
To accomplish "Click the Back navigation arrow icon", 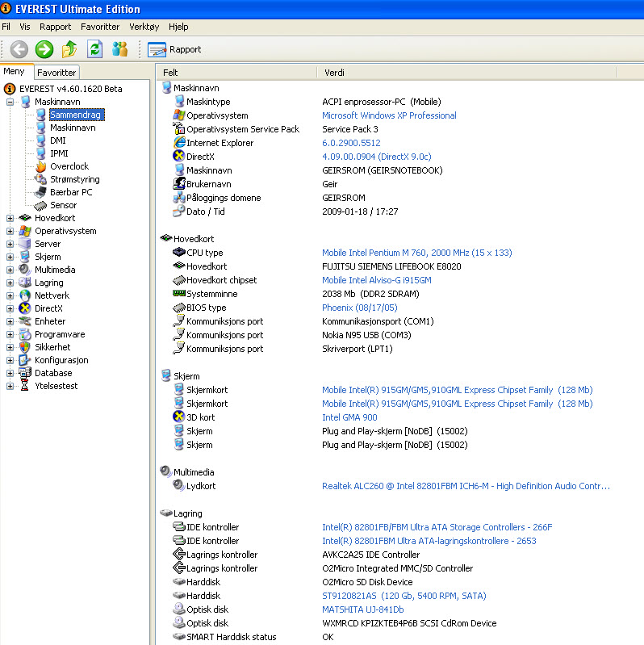I will (19, 49).
